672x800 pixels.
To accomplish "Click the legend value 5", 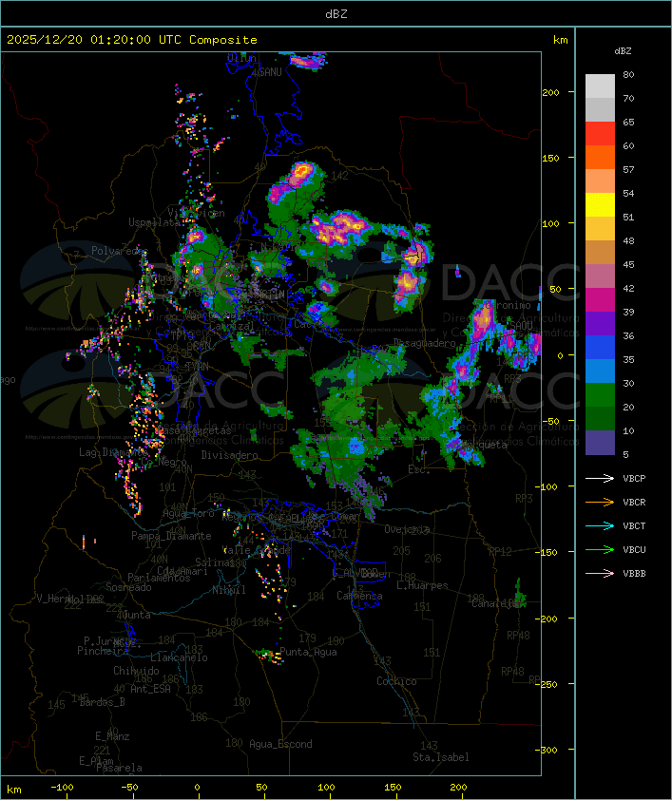I will (625, 454).
